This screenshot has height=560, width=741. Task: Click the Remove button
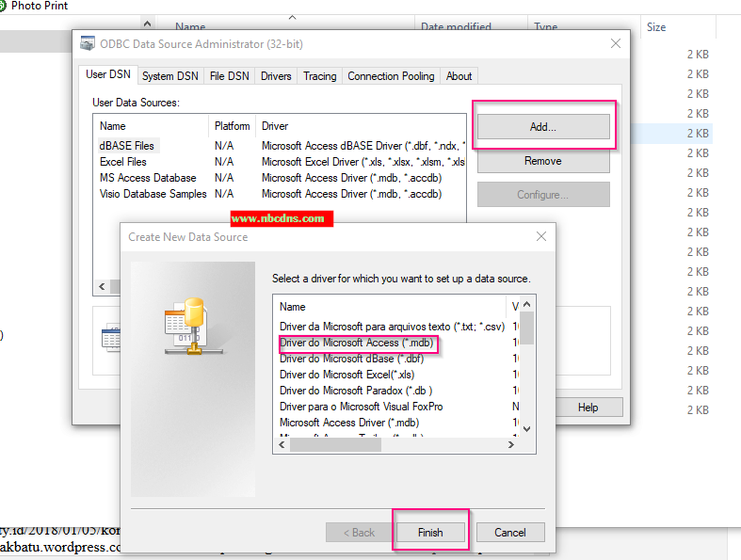(x=543, y=161)
